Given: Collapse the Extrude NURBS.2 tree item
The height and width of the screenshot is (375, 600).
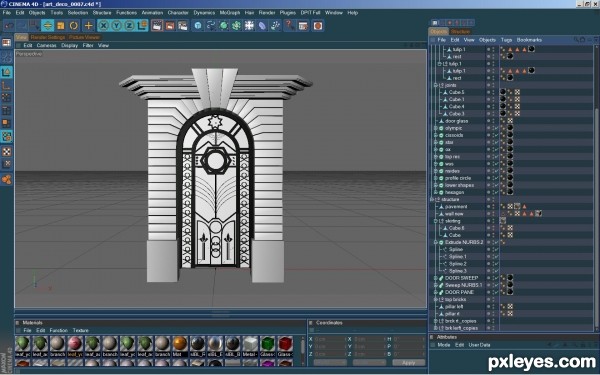Looking at the screenshot, I should (x=436, y=242).
